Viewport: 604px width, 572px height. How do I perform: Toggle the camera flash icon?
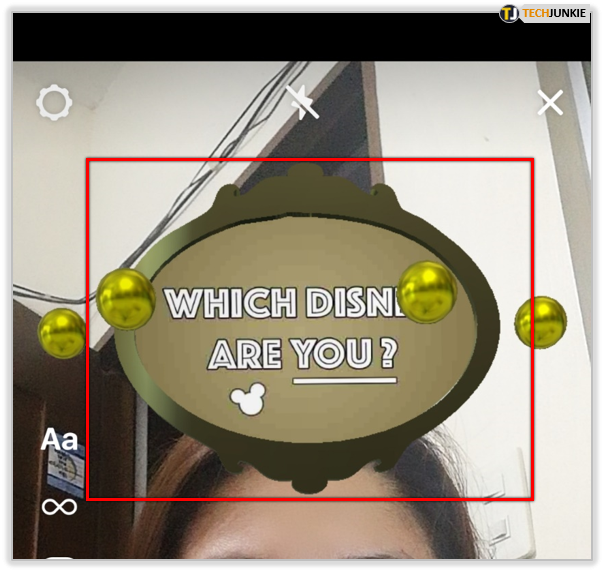click(301, 102)
